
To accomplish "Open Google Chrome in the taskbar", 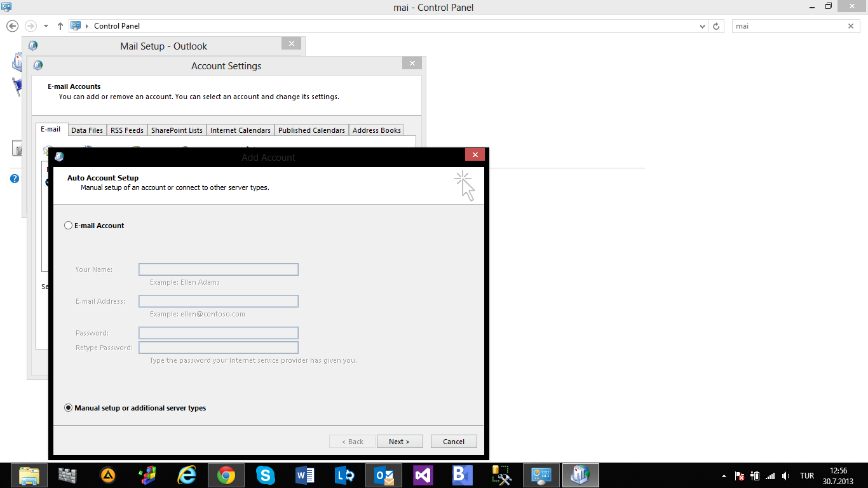I will point(226,475).
